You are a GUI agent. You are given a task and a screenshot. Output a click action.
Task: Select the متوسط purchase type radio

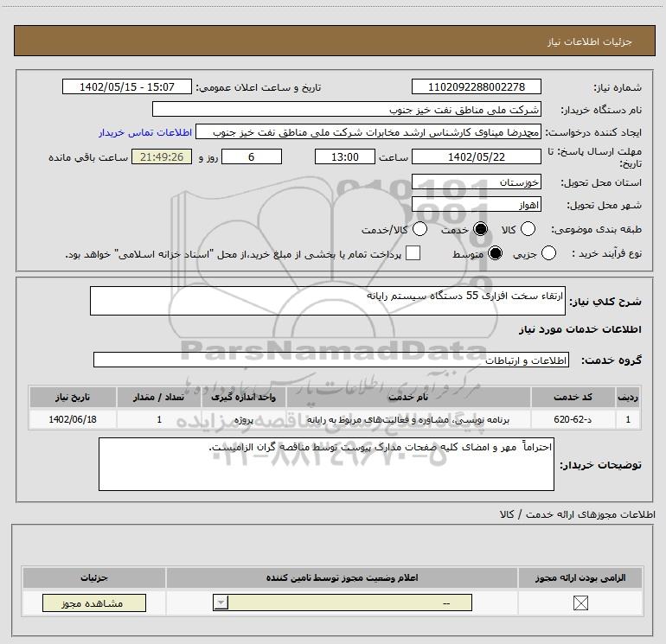495,253
